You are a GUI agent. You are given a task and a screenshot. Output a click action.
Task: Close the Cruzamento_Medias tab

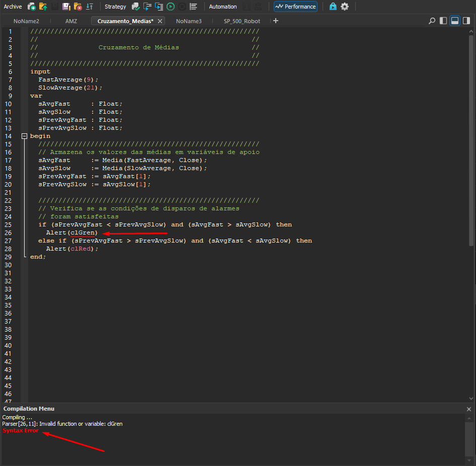point(160,21)
